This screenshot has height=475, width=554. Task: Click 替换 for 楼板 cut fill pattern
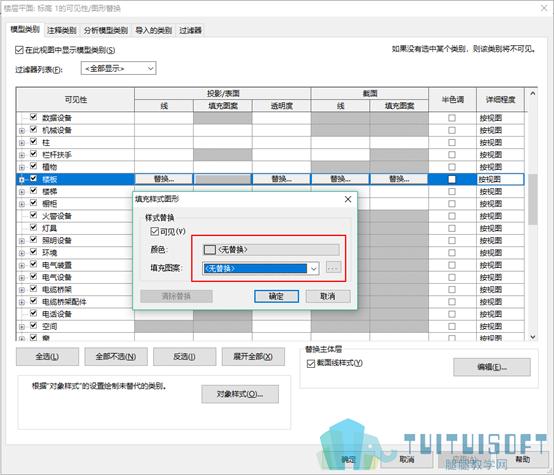[399, 179]
